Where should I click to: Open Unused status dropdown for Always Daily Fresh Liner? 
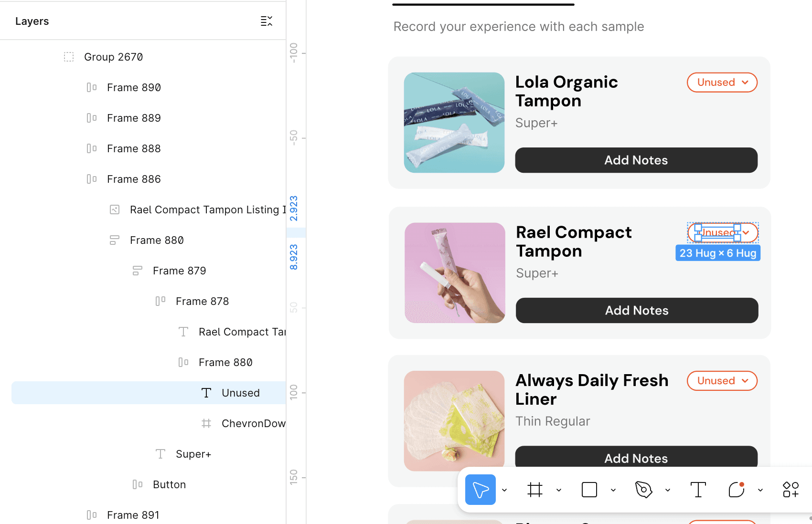tap(722, 381)
